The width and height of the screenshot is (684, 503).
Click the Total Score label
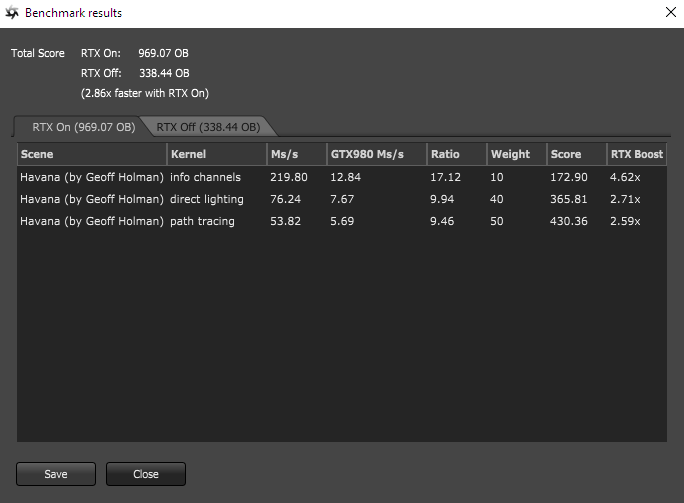click(38, 53)
